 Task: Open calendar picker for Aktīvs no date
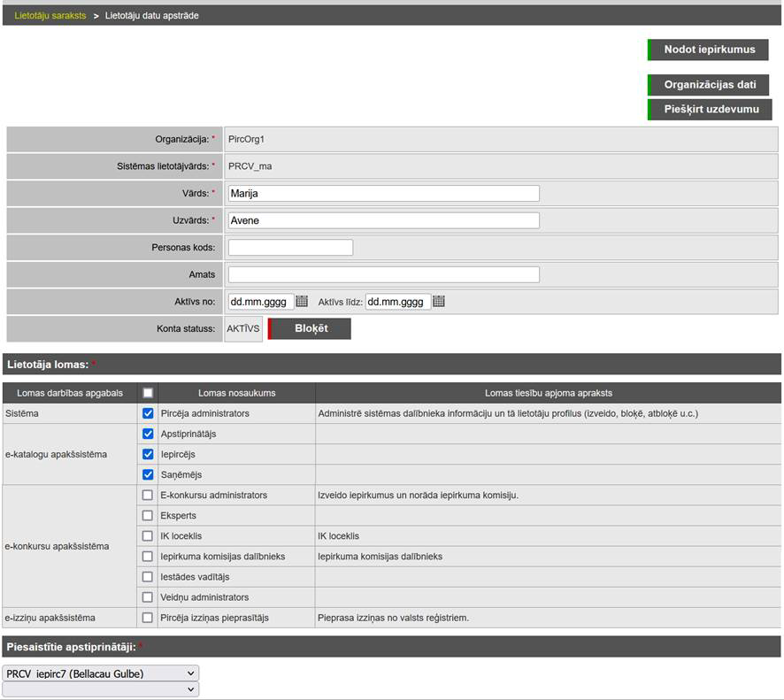pyautogui.click(x=302, y=302)
